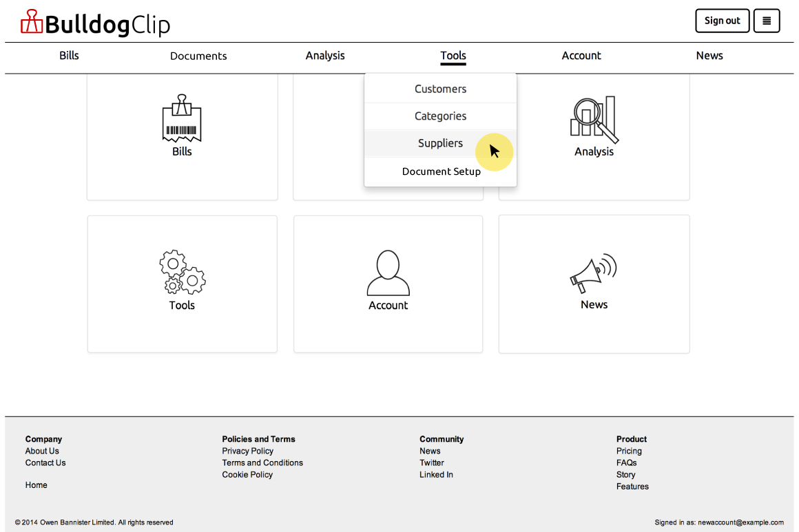This screenshot has height=532, width=799.
Task: Click the BulldogClip red clip logo icon
Action: [x=32, y=22]
